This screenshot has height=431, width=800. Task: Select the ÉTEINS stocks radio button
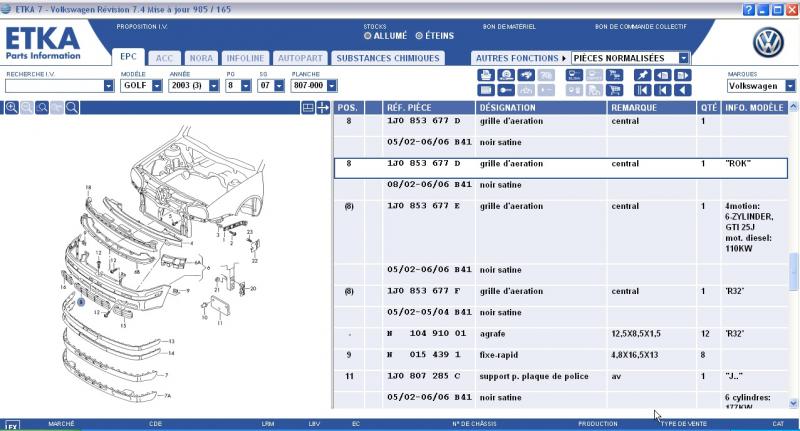pos(419,36)
